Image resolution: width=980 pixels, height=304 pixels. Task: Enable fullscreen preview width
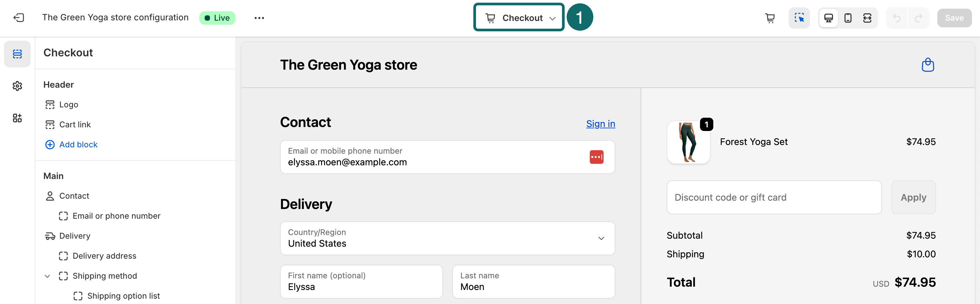pos(867,18)
